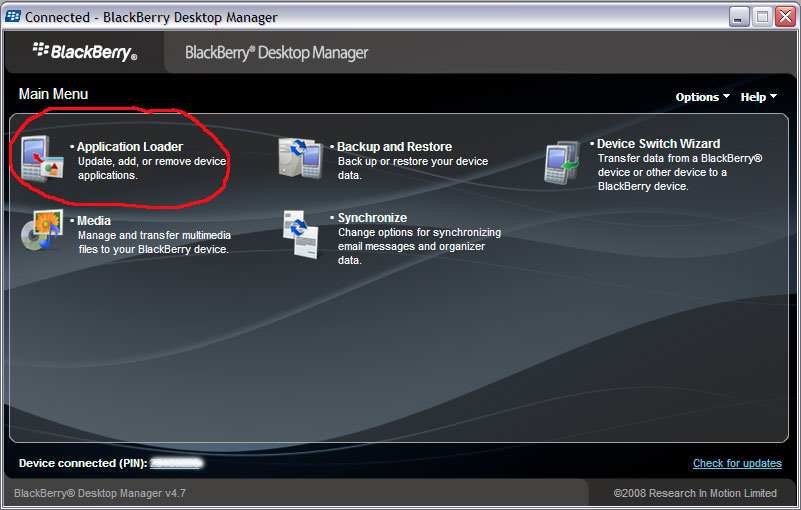
Task: Click 'Change options for synchronizing' description
Action: click(419, 246)
